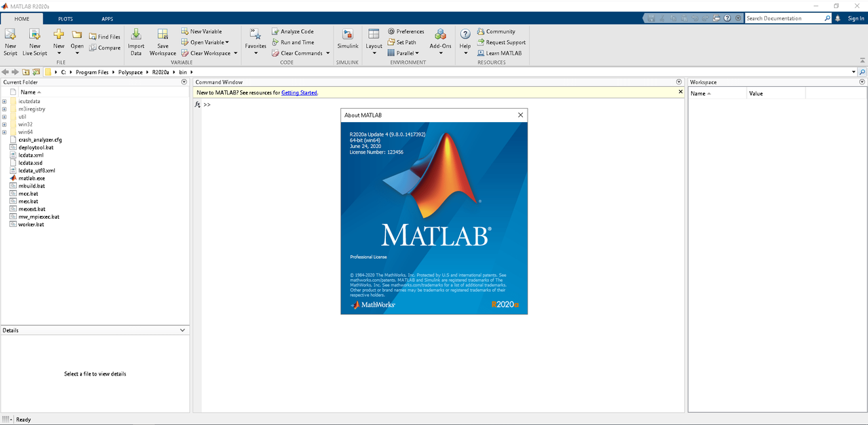The width and height of the screenshot is (868, 425).
Task: Go up one folder level
Action: tap(26, 72)
